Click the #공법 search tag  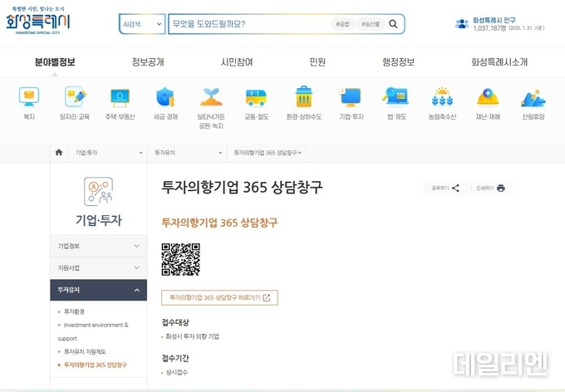(342, 24)
